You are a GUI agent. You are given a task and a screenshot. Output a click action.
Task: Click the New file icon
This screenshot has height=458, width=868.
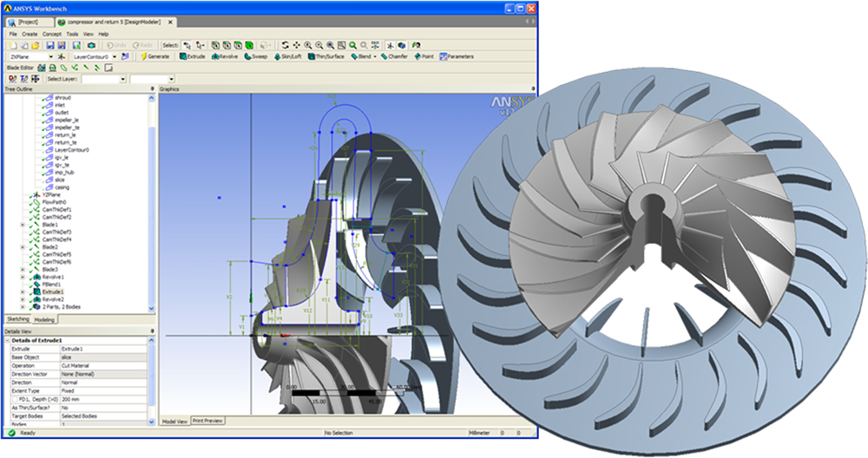pyautogui.click(x=13, y=45)
